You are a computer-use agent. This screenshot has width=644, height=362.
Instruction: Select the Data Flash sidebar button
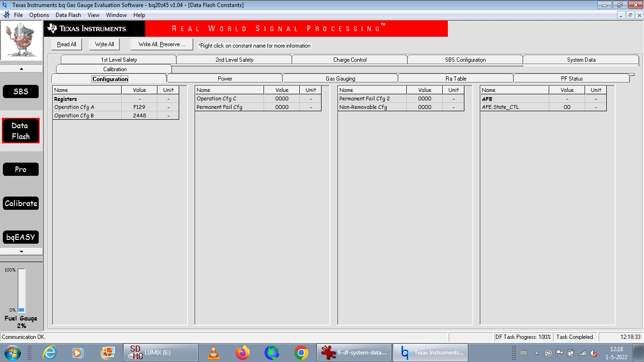click(21, 131)
